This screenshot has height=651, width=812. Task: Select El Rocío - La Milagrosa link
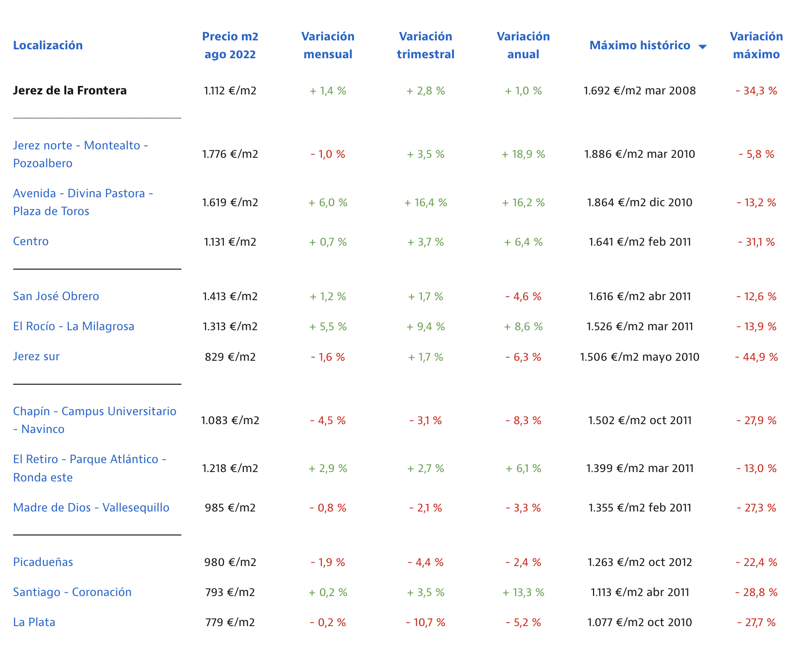[74, 326]
